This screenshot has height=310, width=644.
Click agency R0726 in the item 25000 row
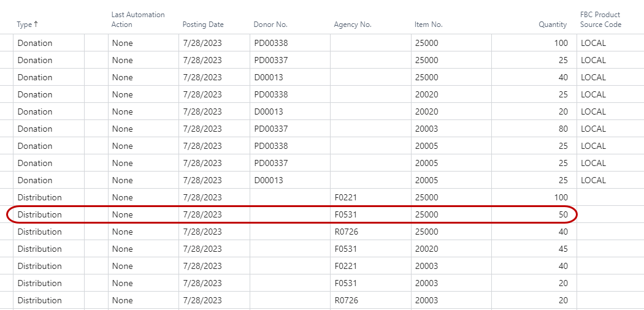tap(346, 232)
